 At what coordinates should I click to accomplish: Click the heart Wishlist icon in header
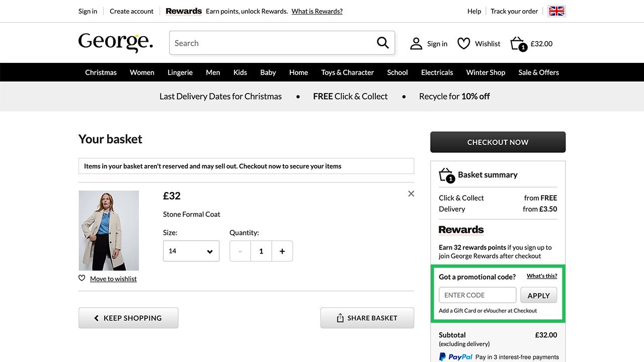(x=463, y=44)
